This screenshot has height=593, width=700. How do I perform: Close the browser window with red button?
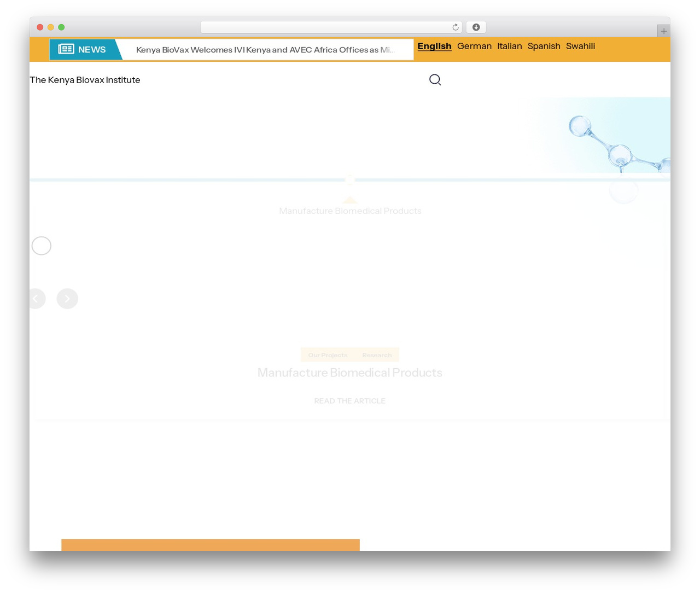[x=40, y=27]
